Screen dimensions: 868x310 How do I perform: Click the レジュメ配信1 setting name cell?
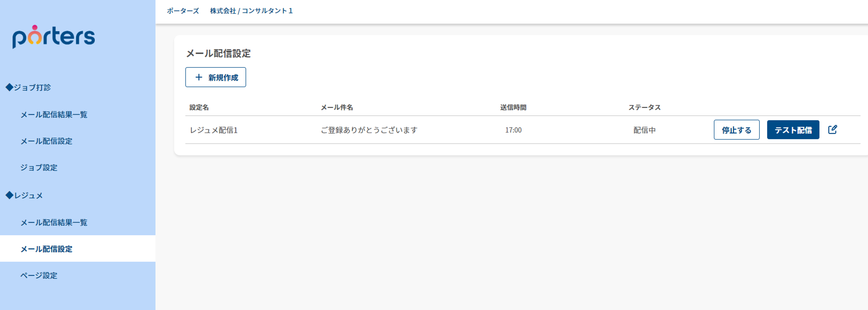tap(214, 130)
